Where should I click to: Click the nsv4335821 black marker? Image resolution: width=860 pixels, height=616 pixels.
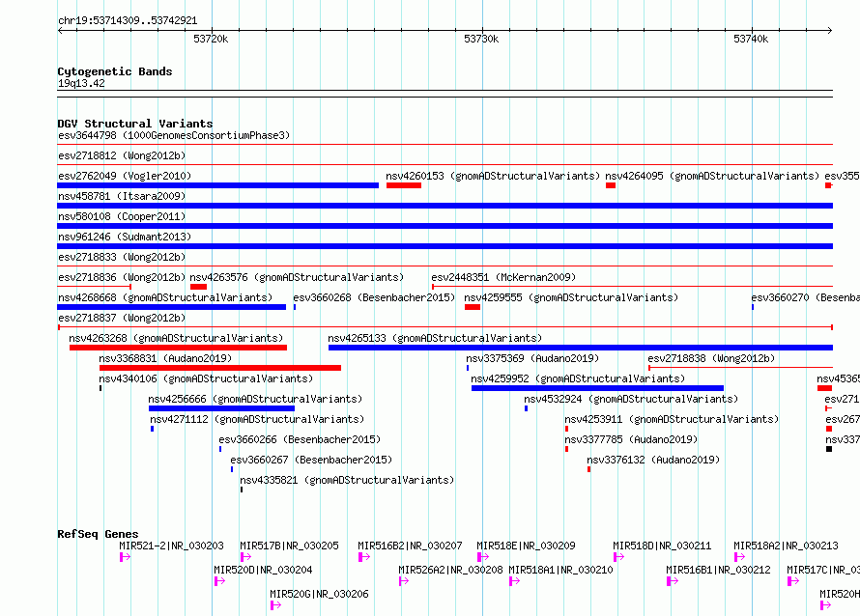tap(242, 490)
